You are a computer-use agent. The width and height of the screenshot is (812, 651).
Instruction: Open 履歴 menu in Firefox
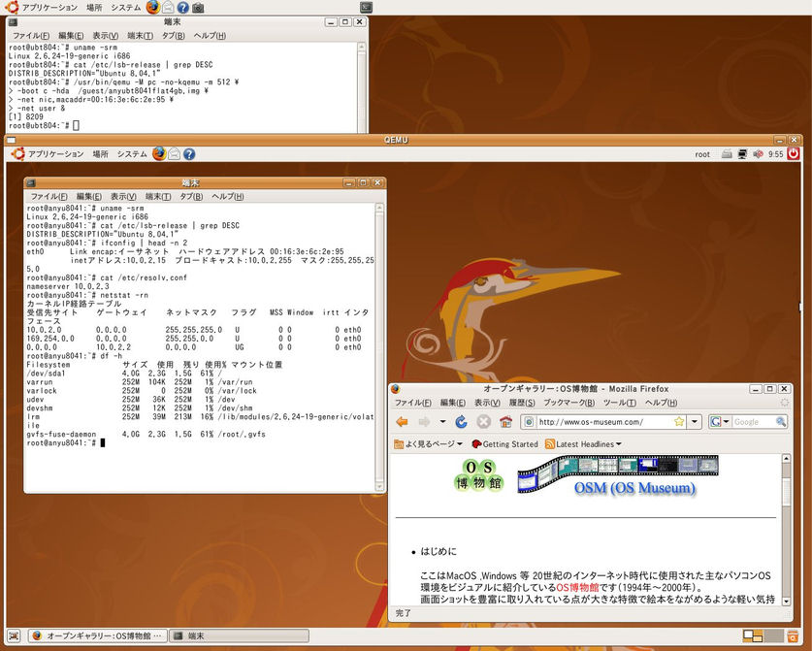click(x=522, y=403)
